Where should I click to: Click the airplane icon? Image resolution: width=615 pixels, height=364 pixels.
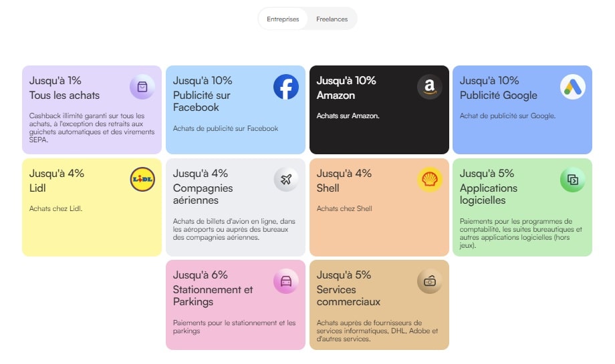pos(286,180)
